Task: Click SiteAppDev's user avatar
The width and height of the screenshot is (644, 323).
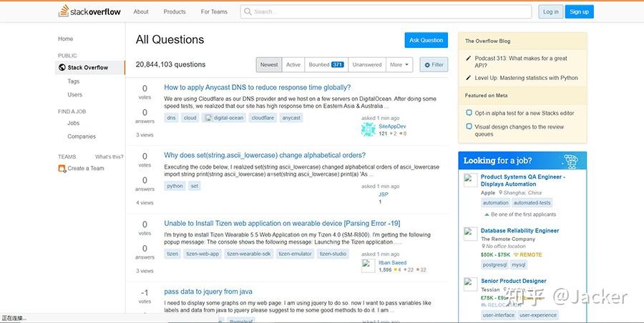Action: (x=369, y=129)
